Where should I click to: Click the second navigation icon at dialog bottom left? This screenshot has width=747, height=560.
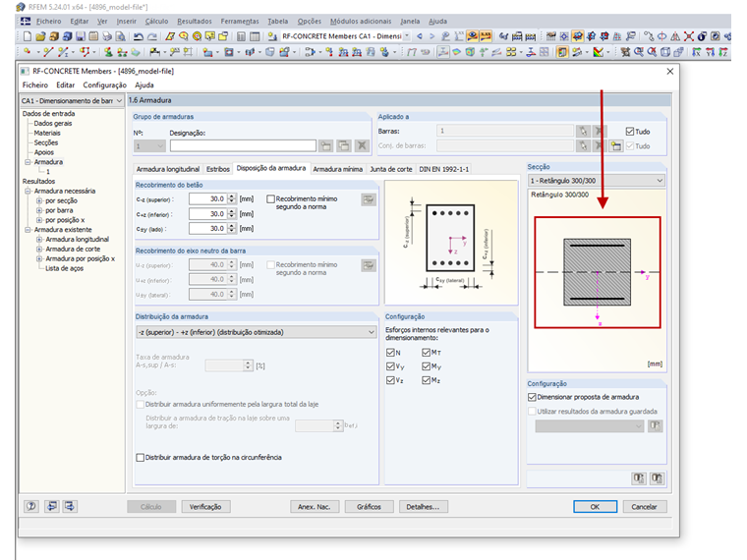point(51,506)
